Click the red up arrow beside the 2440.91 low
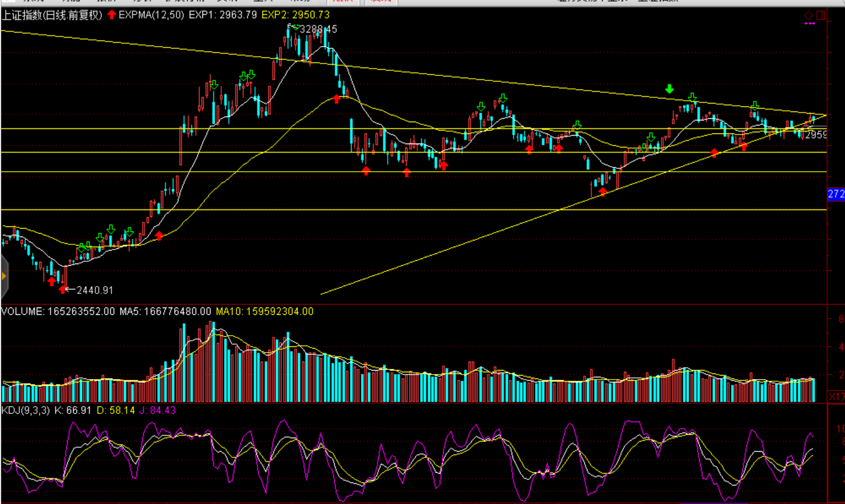This screenshot has width=845, height=504. tap(63, 289)
